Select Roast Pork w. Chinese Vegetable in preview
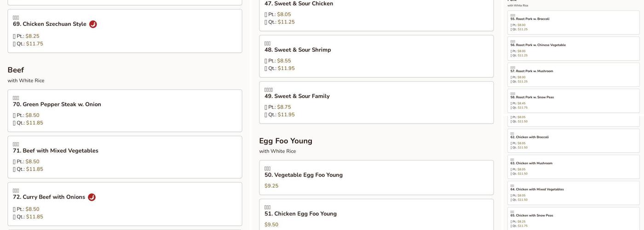 tap(538, 45)
